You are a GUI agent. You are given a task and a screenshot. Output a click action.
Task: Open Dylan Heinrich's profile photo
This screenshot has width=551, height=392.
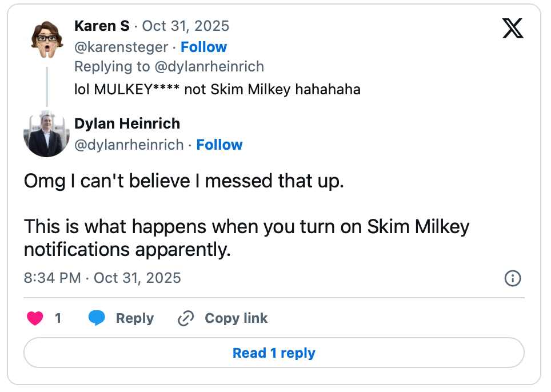(46, 134)
